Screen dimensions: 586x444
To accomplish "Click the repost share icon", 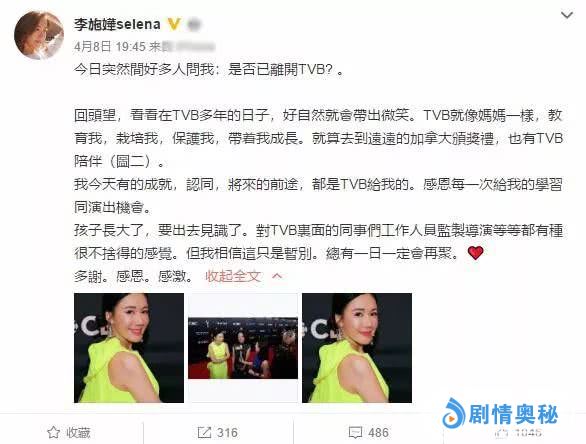I will click(204, 432).
